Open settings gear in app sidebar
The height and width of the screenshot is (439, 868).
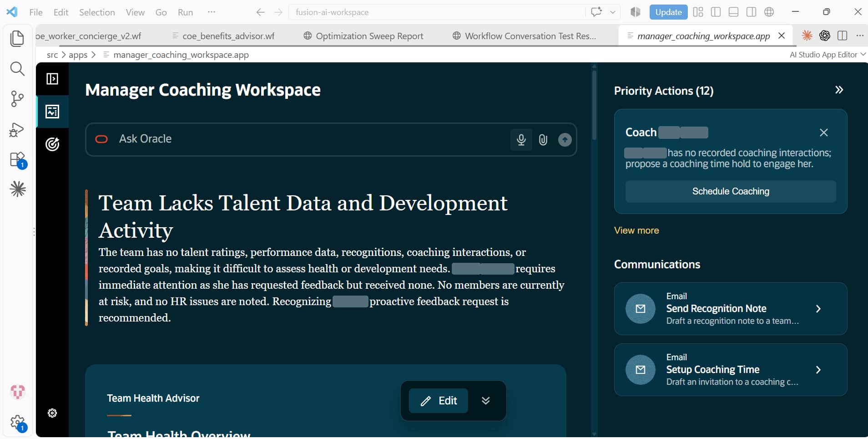(52, 413)
